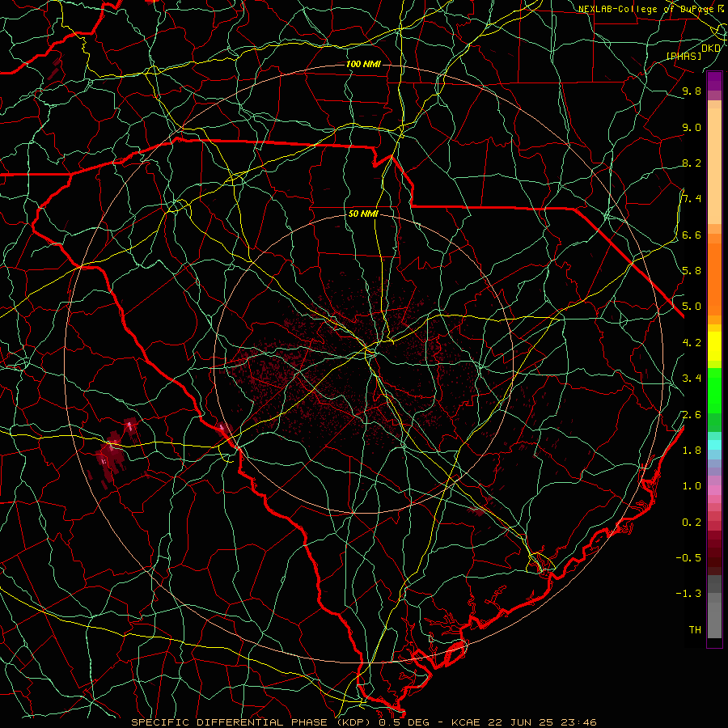Click the 0.2 value on the color scale
728x728 pixels.
point(692,523)
